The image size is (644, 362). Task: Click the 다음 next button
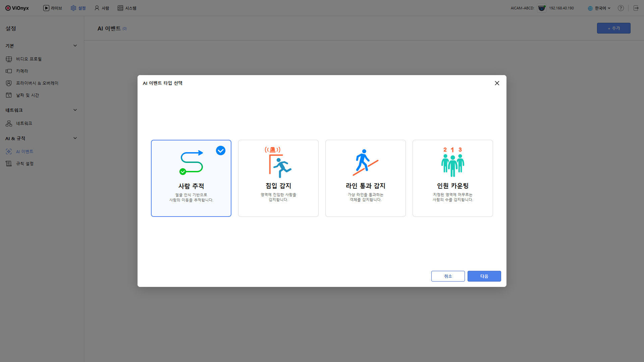[x=484, y=276]
